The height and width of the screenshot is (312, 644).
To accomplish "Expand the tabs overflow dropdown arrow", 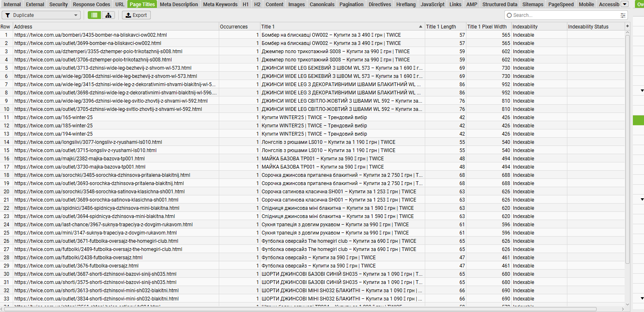I will pyautogui.click(x=625, y=4).
